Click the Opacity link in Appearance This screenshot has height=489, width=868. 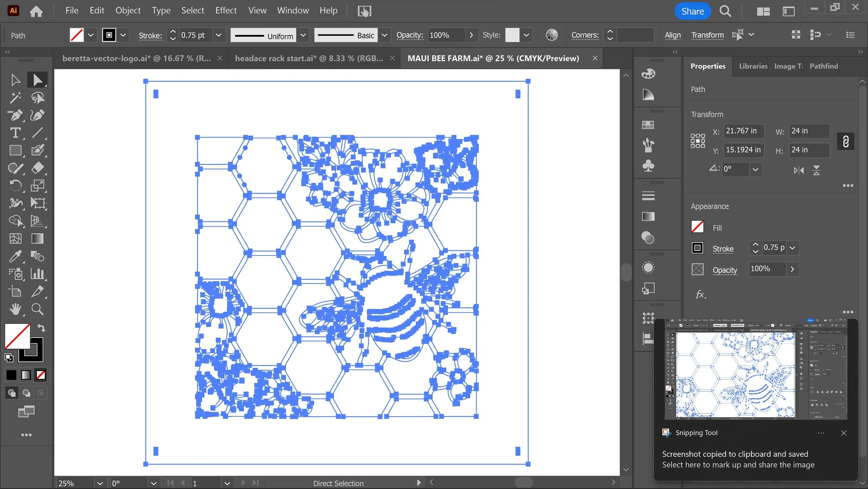(725, 270)
